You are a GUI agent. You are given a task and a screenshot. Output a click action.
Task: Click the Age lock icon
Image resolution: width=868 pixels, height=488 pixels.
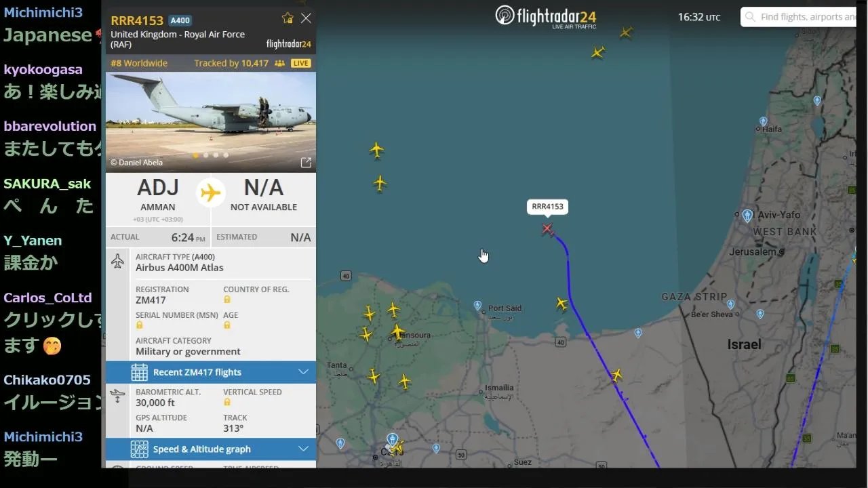(x=227, y=325)
